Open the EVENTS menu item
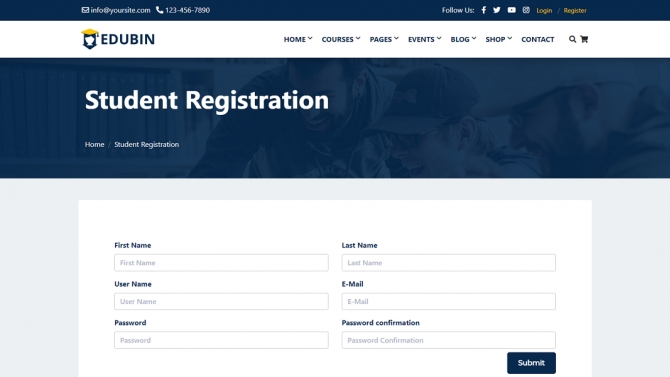 coord(421,39)
